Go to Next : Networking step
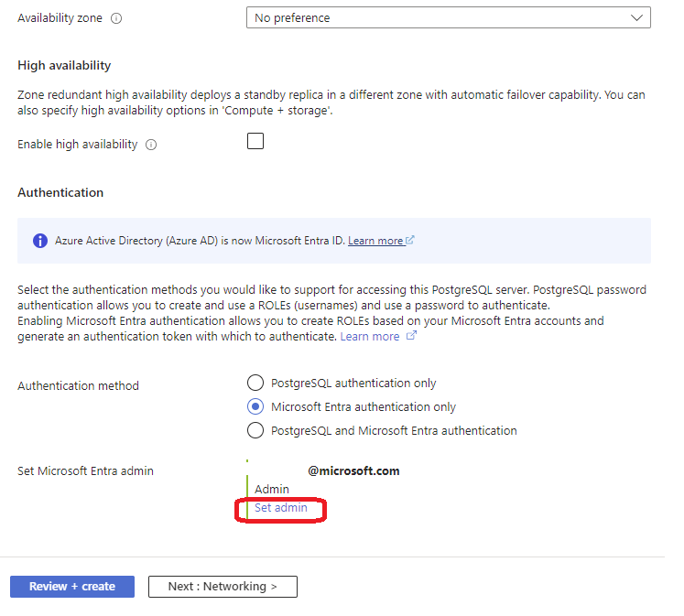 [x=223, y=587]
